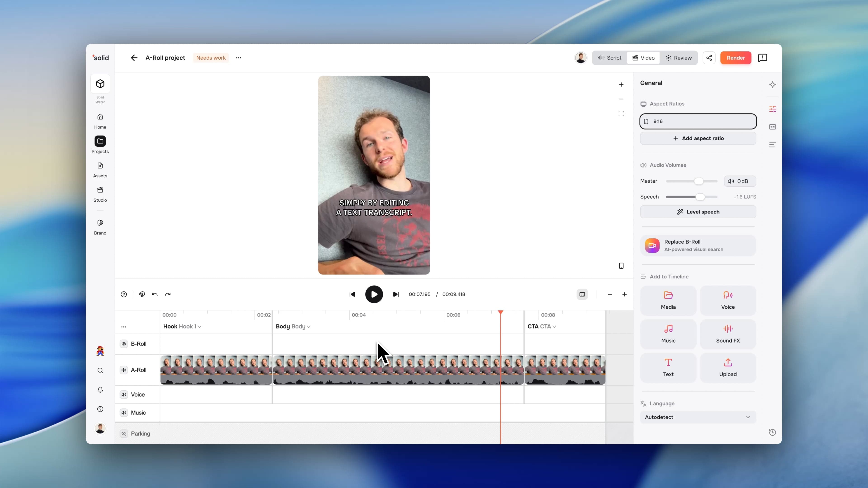
Task: Toggle Parking track visibility
Action: [124, 434]
